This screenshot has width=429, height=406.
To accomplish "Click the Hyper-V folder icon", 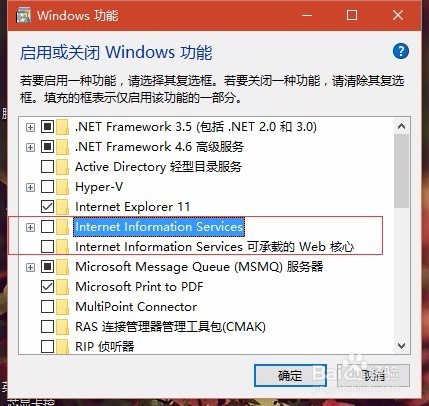I will click(63, 187).
